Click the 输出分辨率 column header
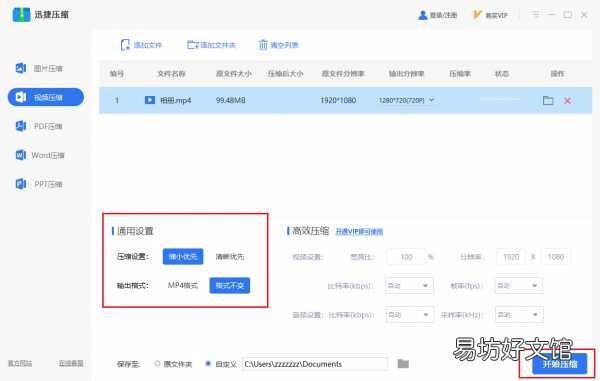This screenshot has height=381, width=600. 406,73
